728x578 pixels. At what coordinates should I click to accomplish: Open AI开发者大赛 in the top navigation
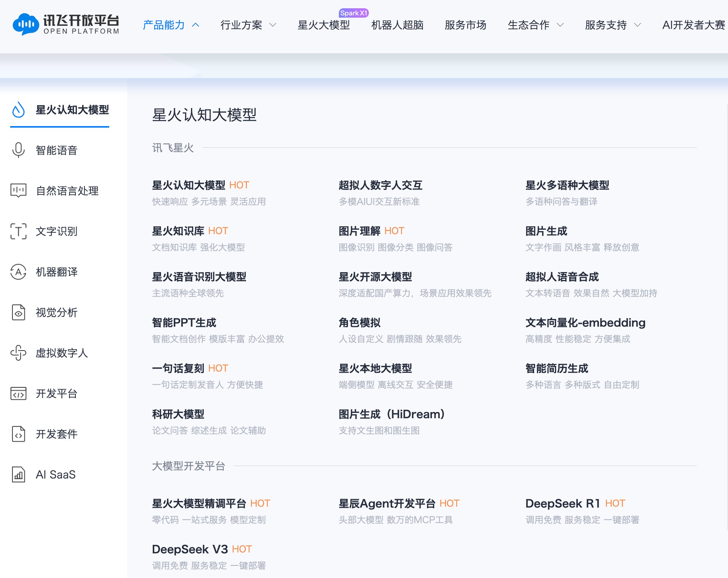(694, 25)
